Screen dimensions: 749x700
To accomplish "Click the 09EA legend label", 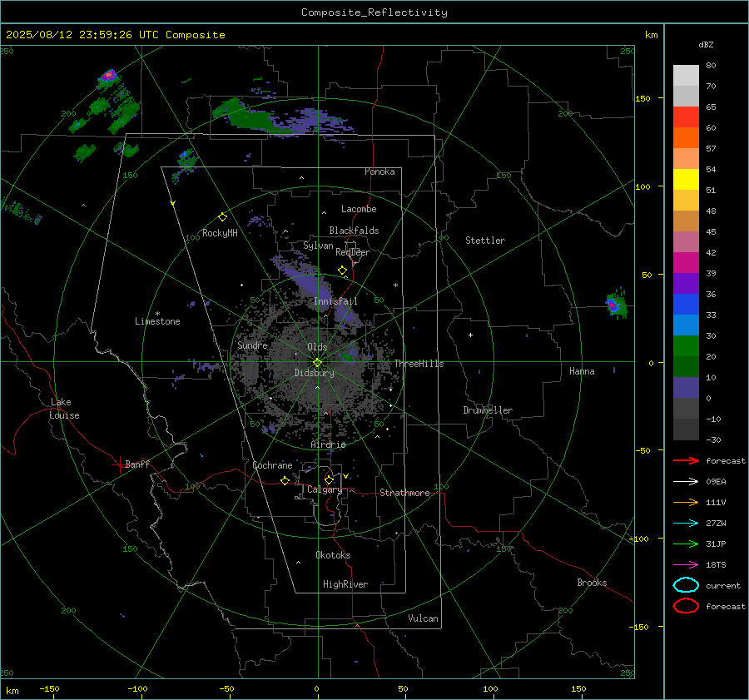I will [x=716, y=481].
